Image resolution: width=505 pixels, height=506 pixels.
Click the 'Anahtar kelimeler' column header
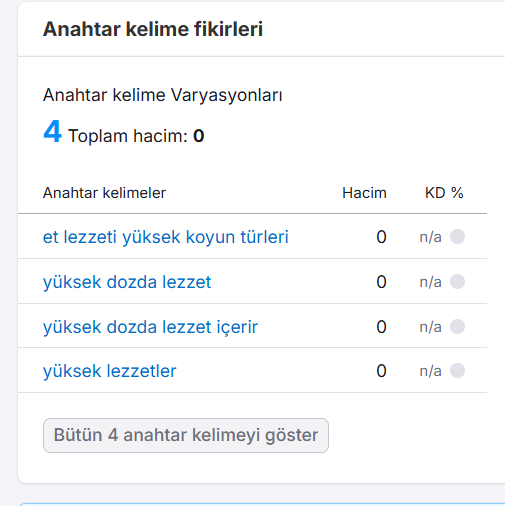pyautogui.click(x=104, y=193)
